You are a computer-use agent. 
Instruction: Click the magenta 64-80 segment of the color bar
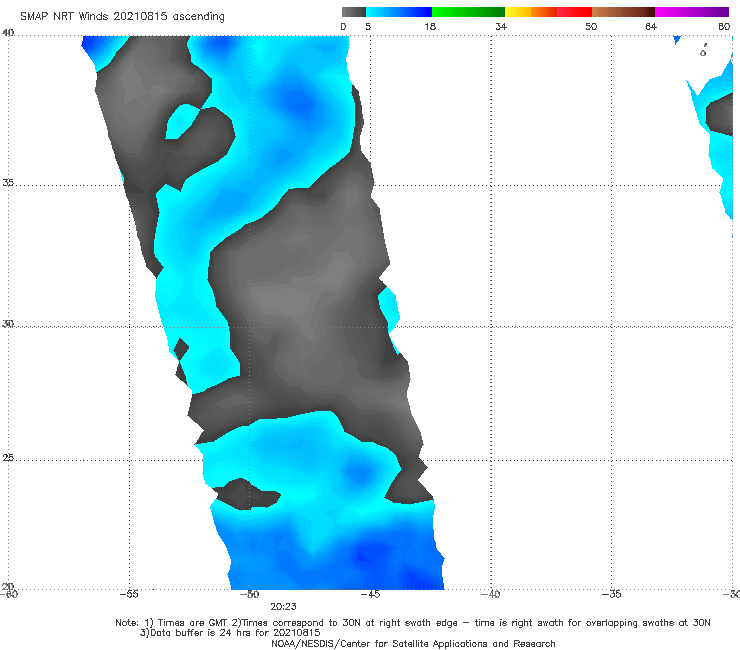pyautogui.click(x=692, y=12)
